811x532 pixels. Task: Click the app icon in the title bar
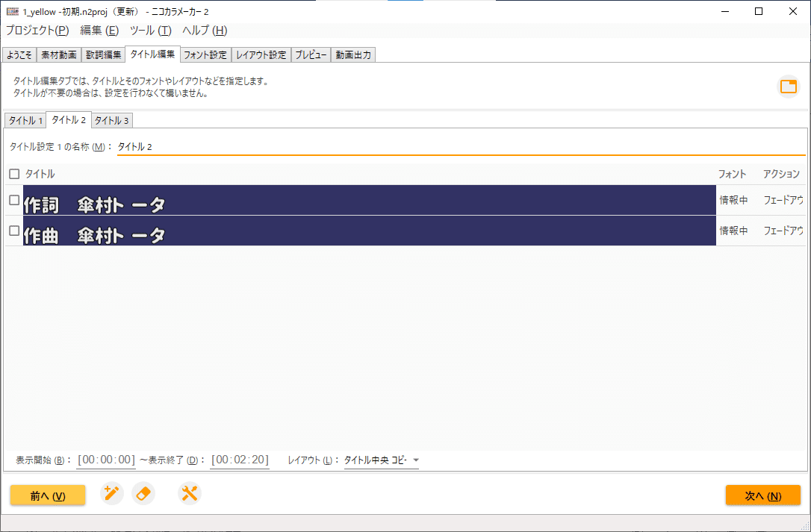pyautogui.click(x=13, y=11)
